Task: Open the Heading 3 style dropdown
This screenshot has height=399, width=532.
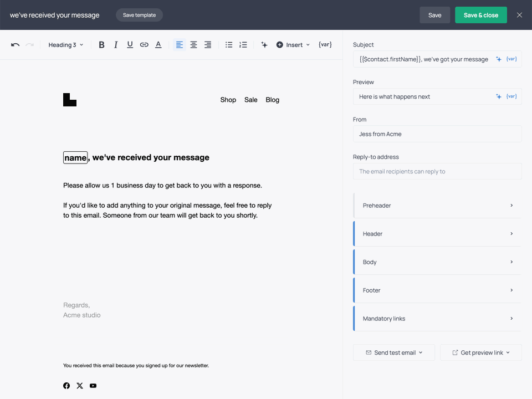Action: 65,44
